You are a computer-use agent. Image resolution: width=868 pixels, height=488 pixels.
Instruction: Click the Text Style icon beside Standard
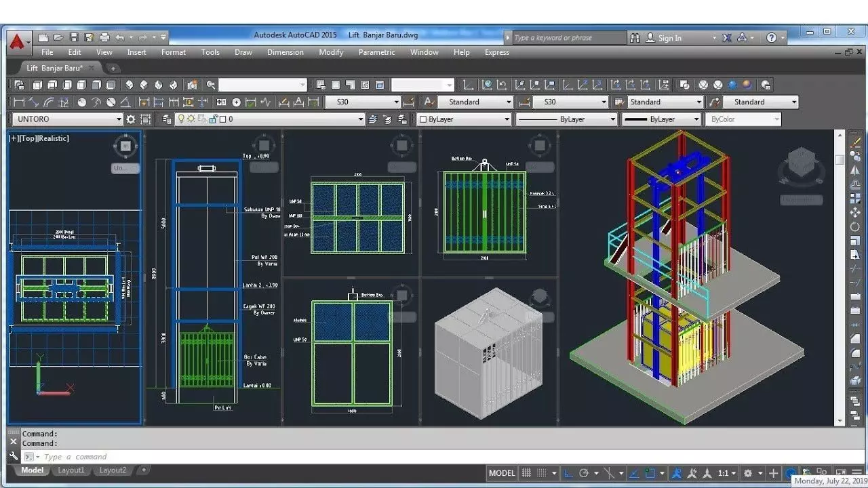429,102
